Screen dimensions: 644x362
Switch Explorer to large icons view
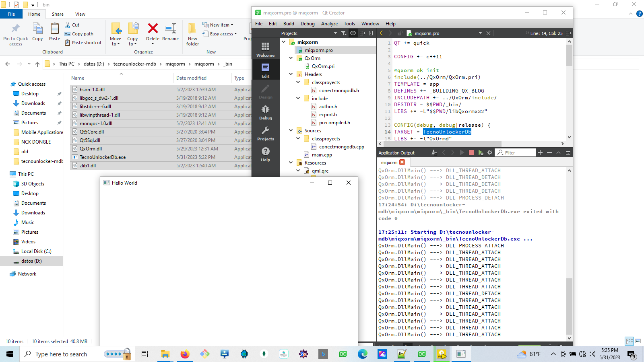[638, 341]
